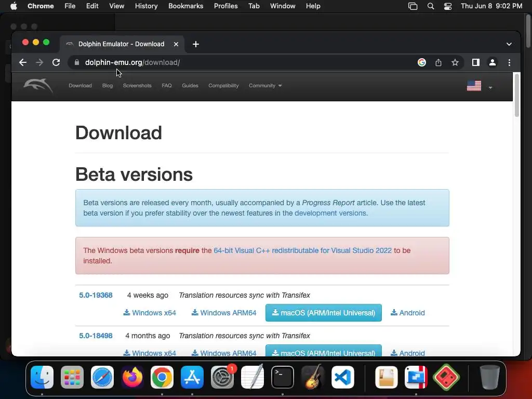Image resolution: width=532 pixels, height=399 pixels.
Task: Open the Chrome app menu in menu bar
Action: [x=41, y=6]
